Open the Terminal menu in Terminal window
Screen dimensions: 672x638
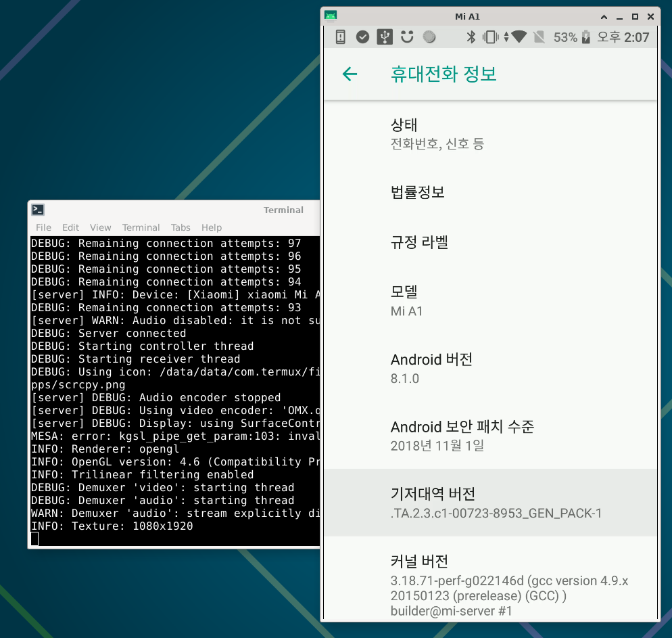point(141,227)
